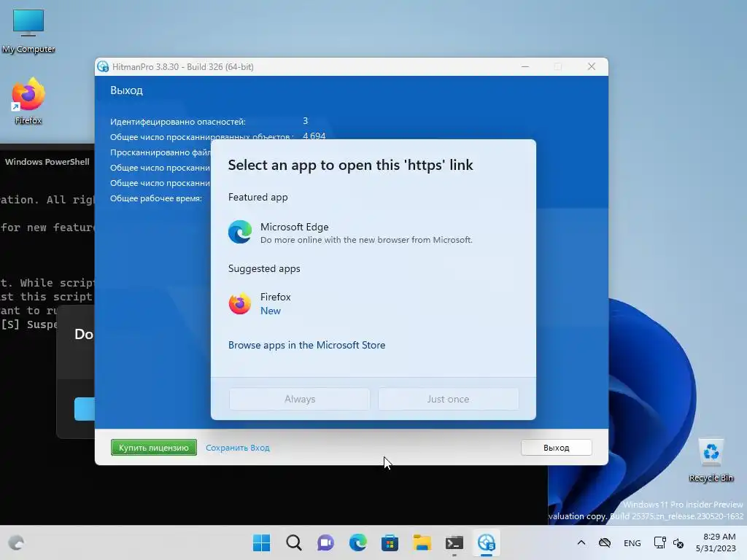Expand hidden system tray icons
This screenshot has width=747, height=560.
(581, 542)
